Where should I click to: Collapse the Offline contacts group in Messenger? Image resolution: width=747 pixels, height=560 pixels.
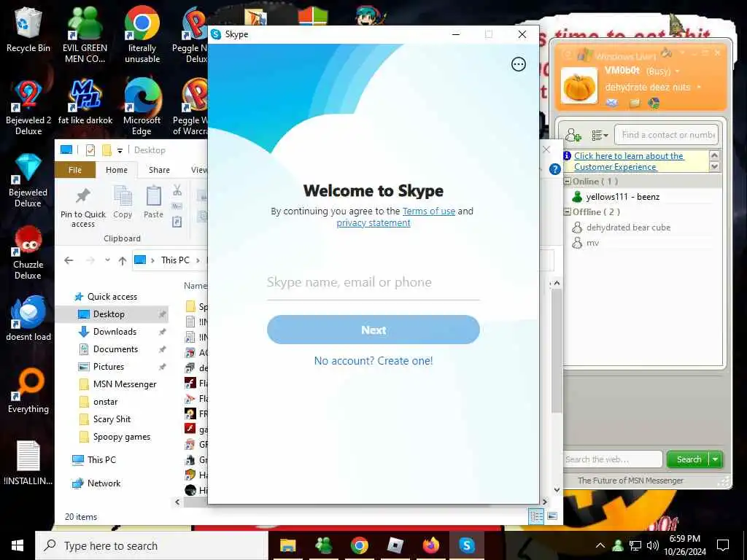click(x=568, y=212)
